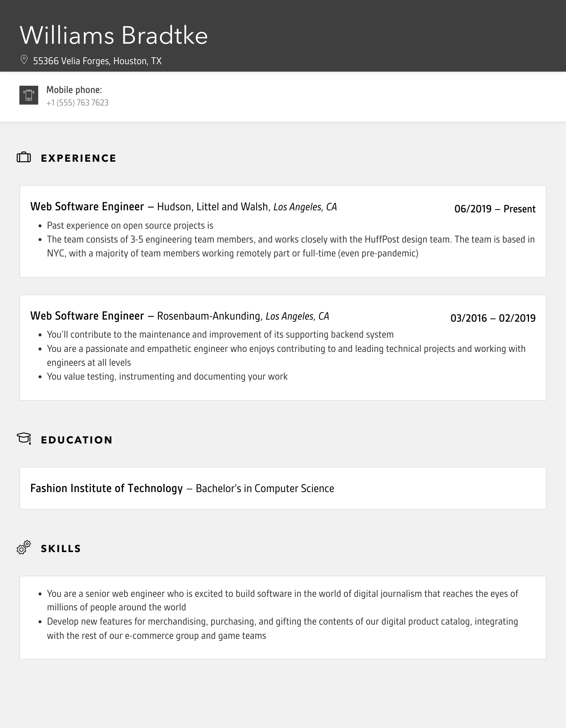Image resolution: width=566 pixels, height=728 pixels.
Task: Click the phone number +1 (555) 763 7623
Action: [77, 103]
